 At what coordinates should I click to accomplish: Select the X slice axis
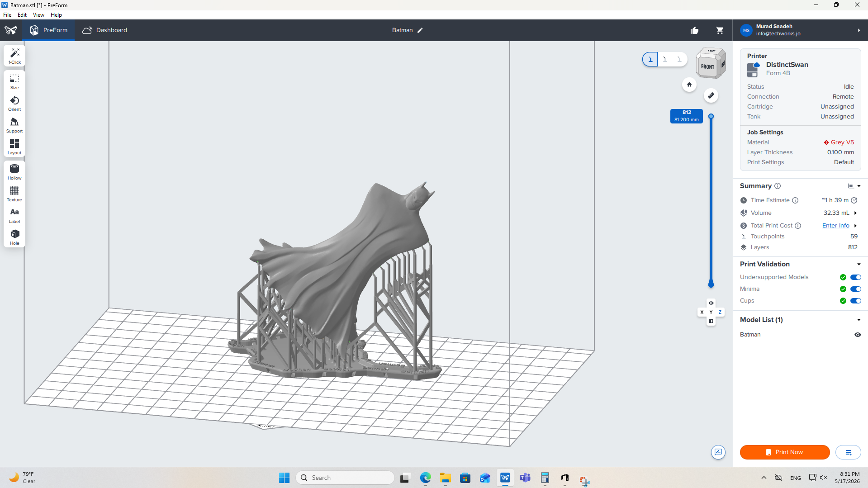click(x=702, y=312)
